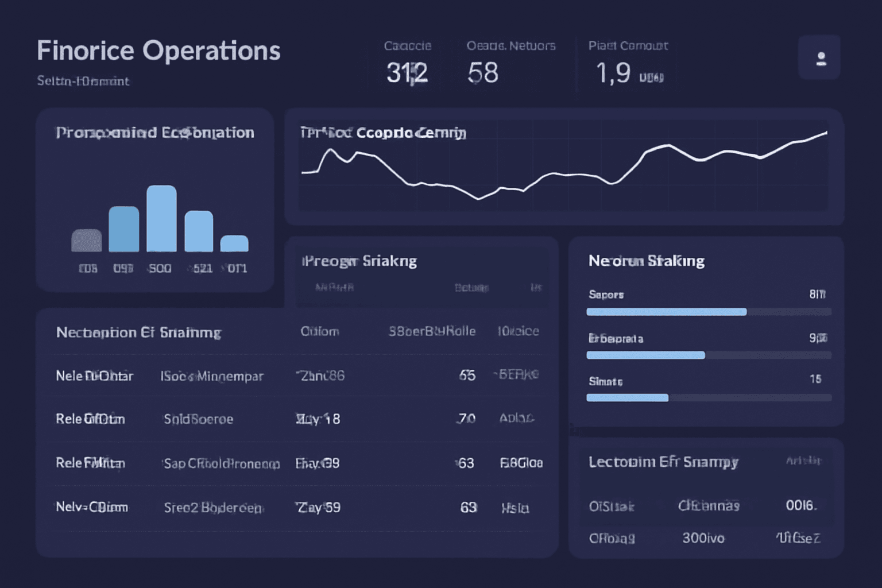Select the Rele GfOtm table row

[x=297, y=419]
